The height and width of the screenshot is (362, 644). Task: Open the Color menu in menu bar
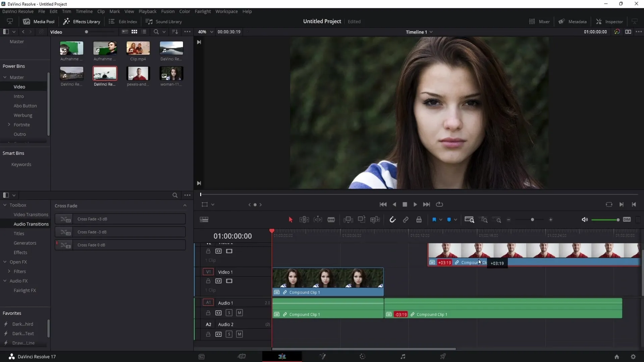pyautogui.click(x=185, y=11)
